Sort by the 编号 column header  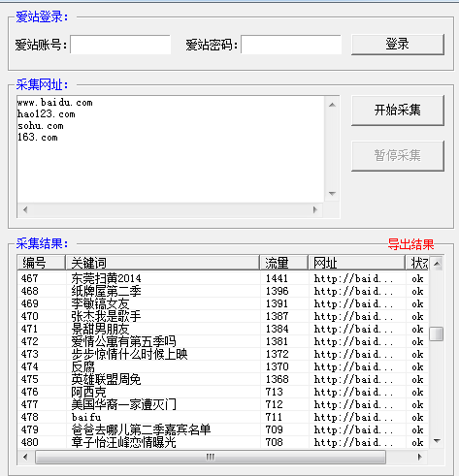pos(42,263)
